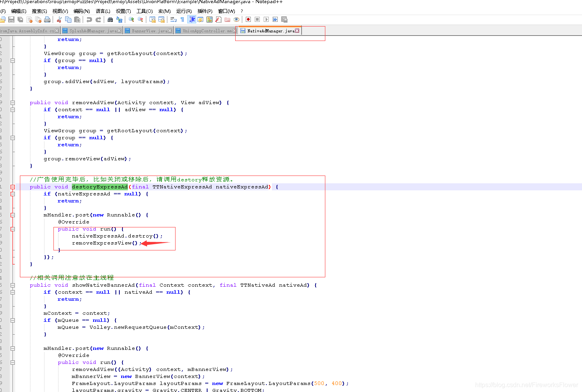Paste using the clipboard Paste icon
Image resolution: width=582 pixels, height=392 pixels.
point(77,20)
